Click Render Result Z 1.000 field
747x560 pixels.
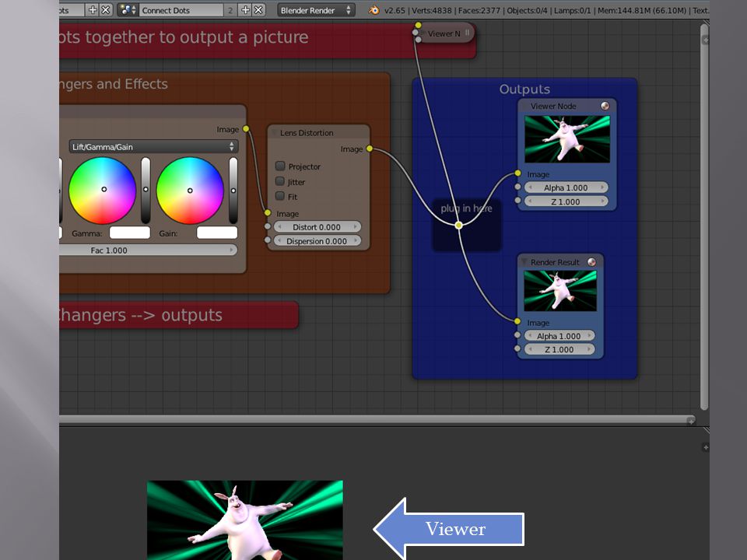pos(559,349)
